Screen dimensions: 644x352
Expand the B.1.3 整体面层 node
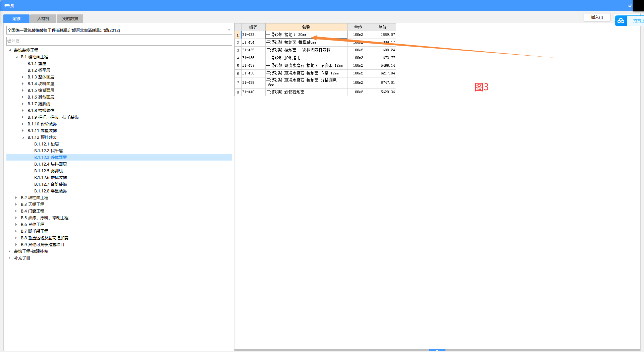23,77
